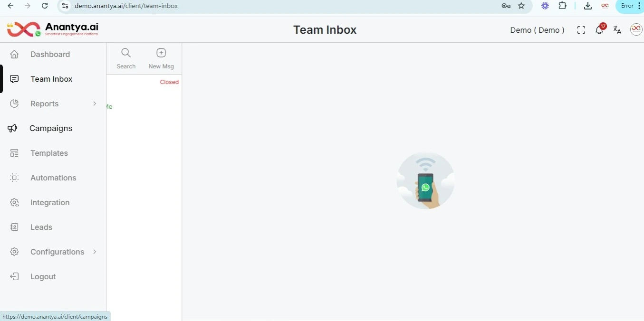The width and height of the screenshot is (644, 321).
Task: Open browser extensions puzzle icon
Action: click(x=562, y=6)
